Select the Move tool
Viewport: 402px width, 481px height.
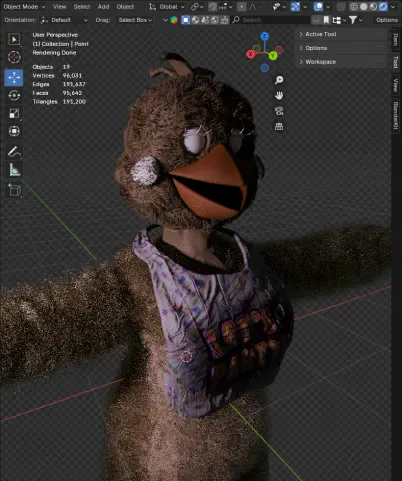point(14,77)
